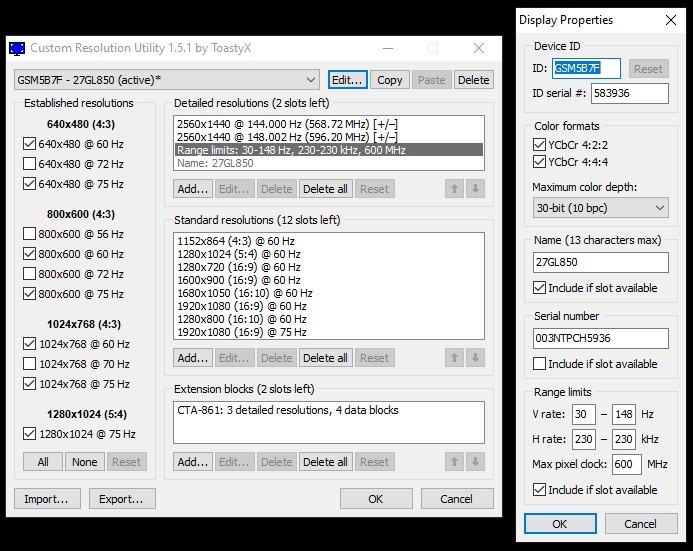
Task: Click None under established resolutions
Action: click(x=85, y=462)
